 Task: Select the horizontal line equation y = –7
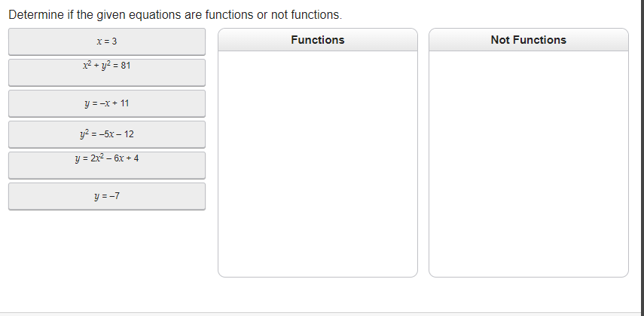107,196
